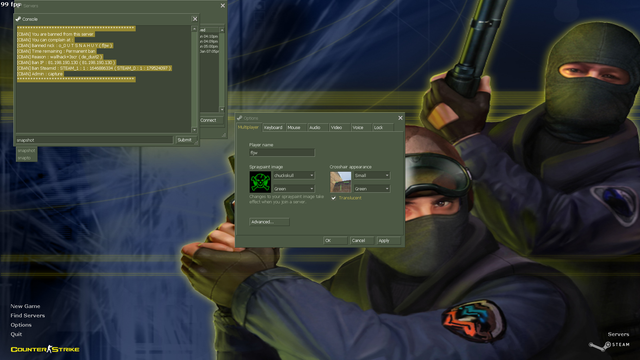Image resolution: width=640 pixels, height=360 pixels.
Task: Choose the 'snapshot' autocomplete suggestion
Action: pos(27,151)
